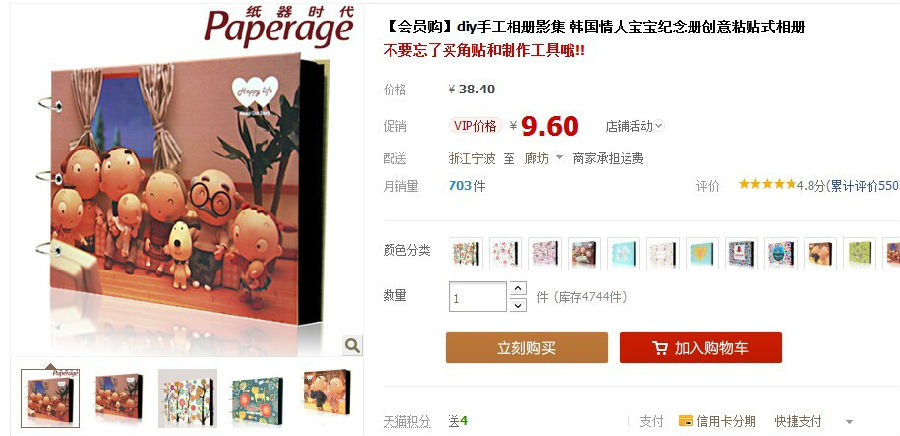Increase quantity with the up arrow
This screenshot has height=436, width=900.
click(518, 288)
